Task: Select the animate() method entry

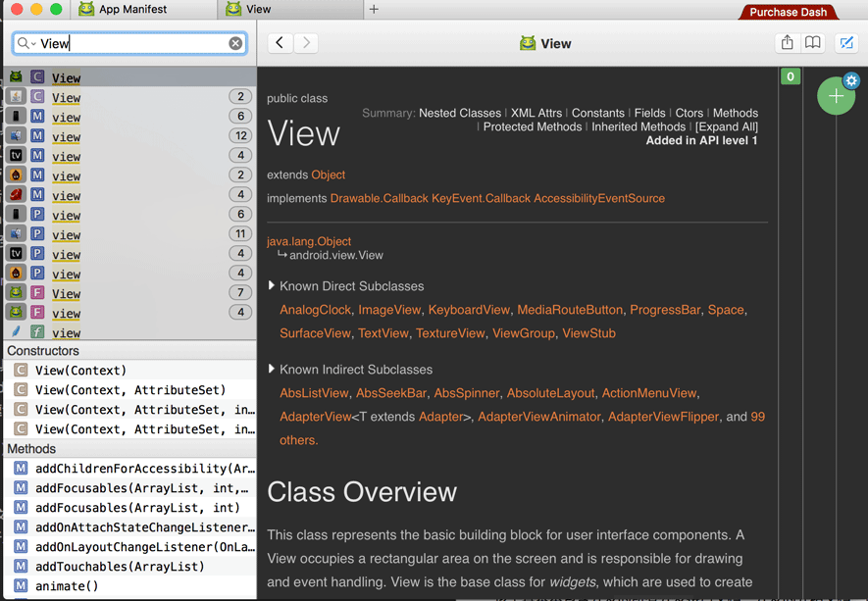Action: pos(67,586)
